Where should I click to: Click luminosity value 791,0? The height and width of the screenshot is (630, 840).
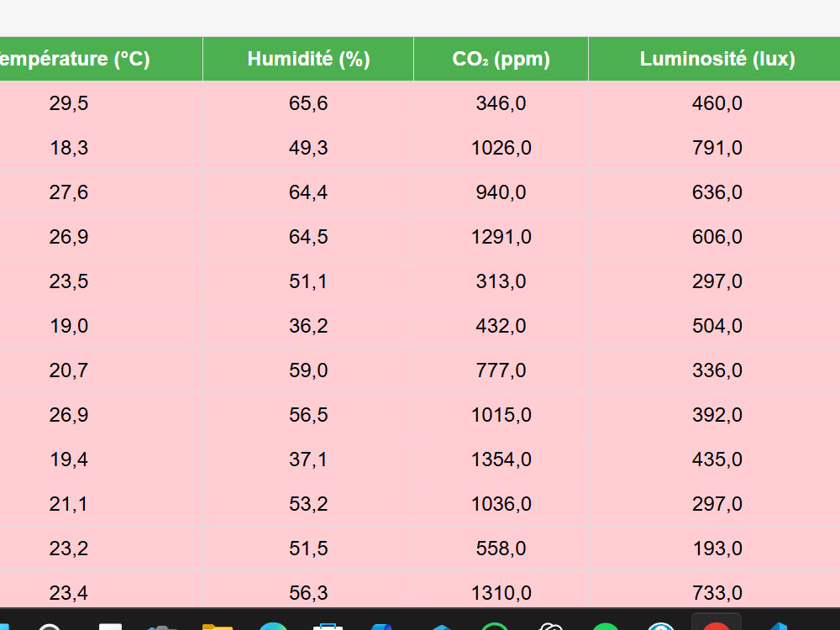click(x=717, y=147)
